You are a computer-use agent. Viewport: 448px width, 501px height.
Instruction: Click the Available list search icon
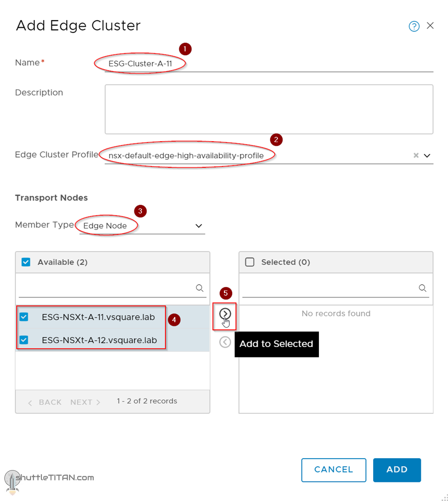click(200, 288)
